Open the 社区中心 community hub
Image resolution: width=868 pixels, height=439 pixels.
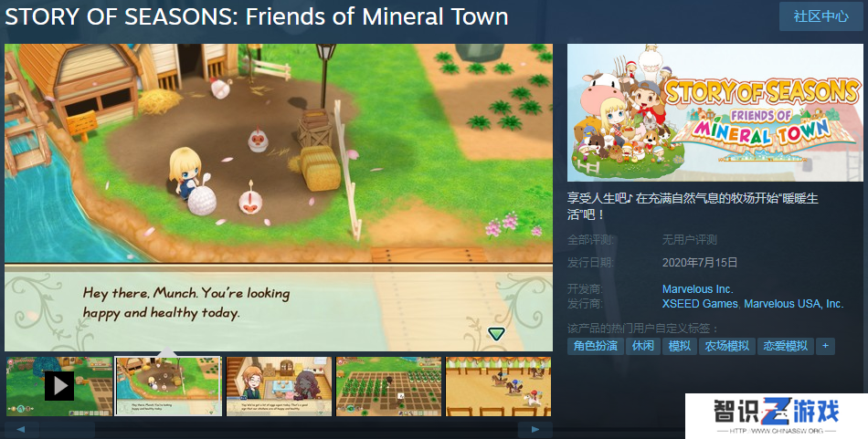coord(821,16)
